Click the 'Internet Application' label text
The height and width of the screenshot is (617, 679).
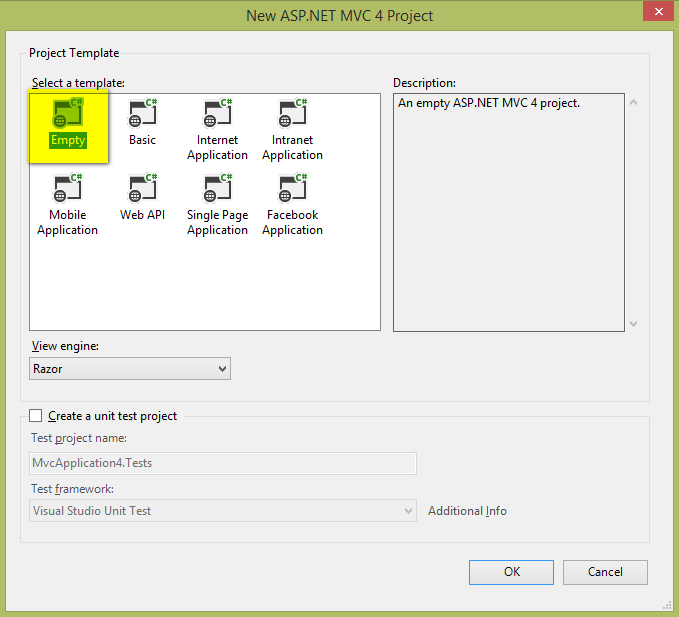[217, 148]
